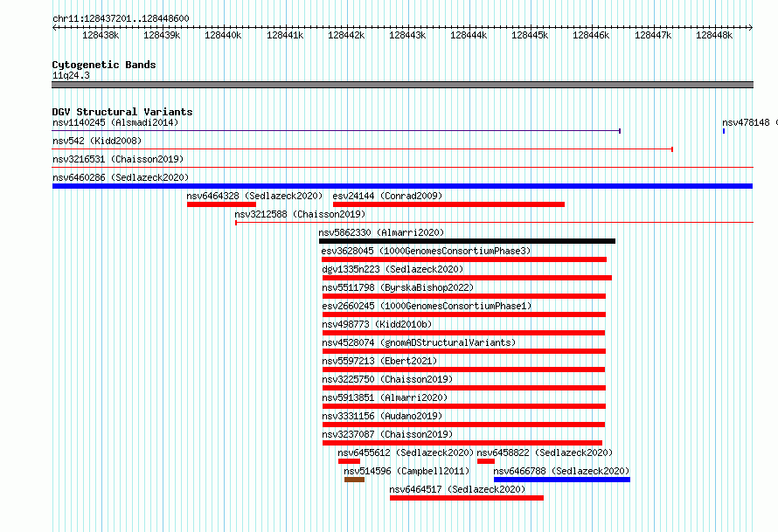
Task: Click esv3628045 (1000GenomesConsortiumPhase3) label
Action: 426,251
